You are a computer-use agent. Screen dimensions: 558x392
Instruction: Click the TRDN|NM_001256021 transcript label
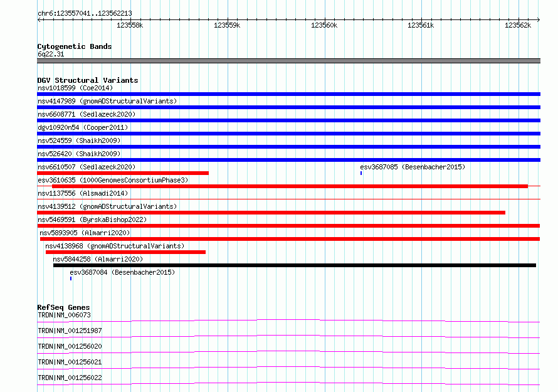coord(70,362)
